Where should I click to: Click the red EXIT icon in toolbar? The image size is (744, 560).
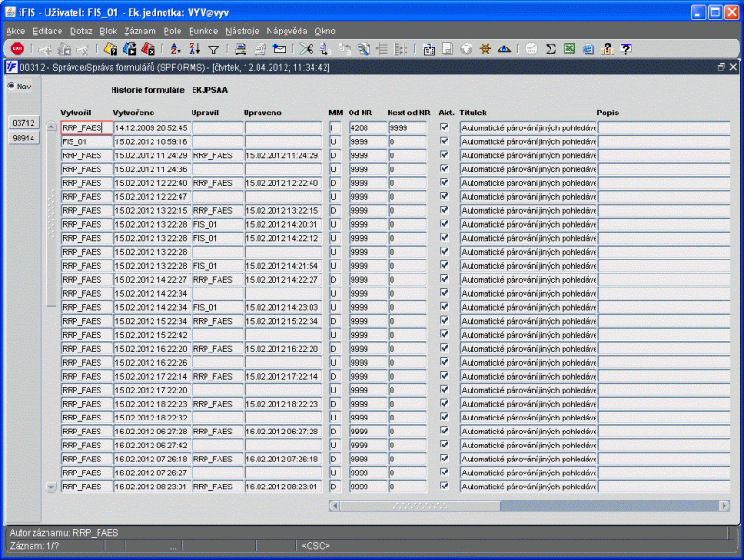click(x=18, y=48)
